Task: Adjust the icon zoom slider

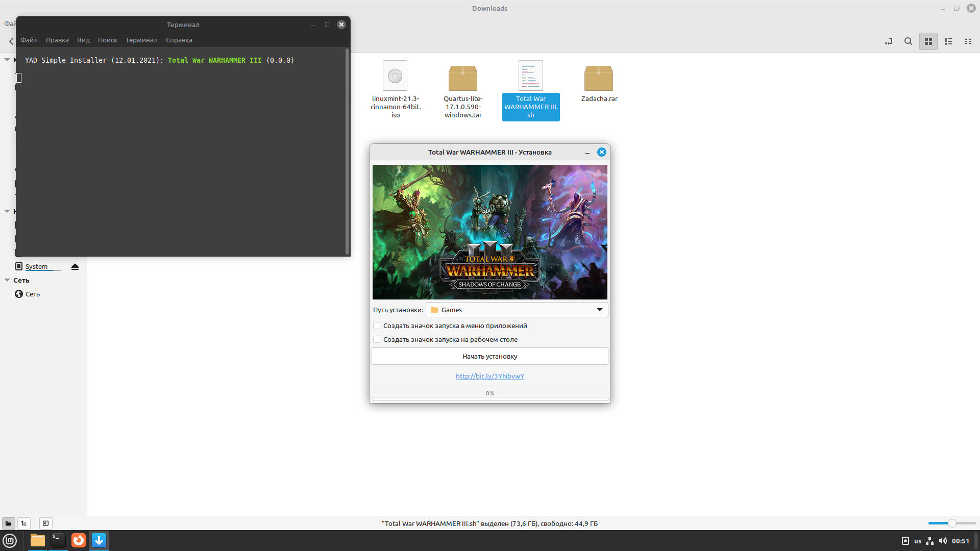Action: pyautogui.click(x=951, y=523)
